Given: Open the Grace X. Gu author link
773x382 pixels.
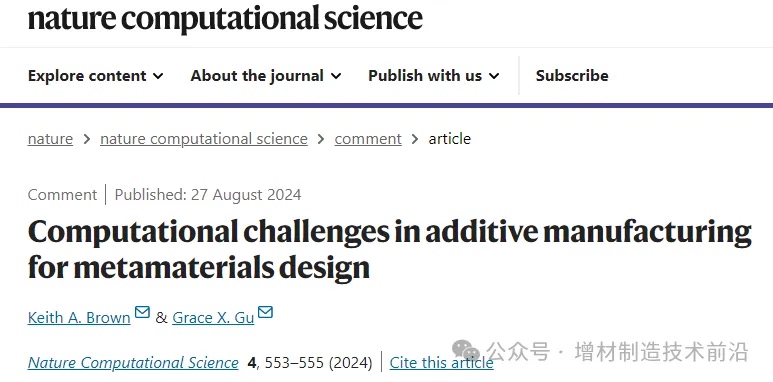Looking at the screenshot, I should (213, 318).
